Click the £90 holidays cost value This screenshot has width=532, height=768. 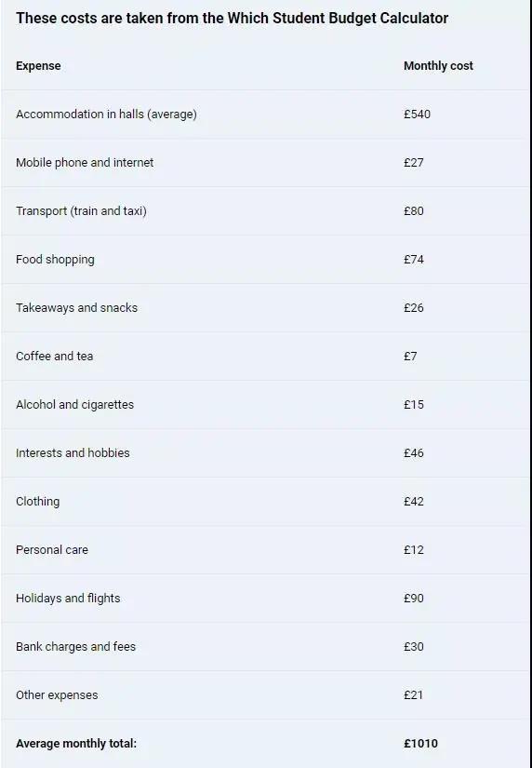pos(414,598)
